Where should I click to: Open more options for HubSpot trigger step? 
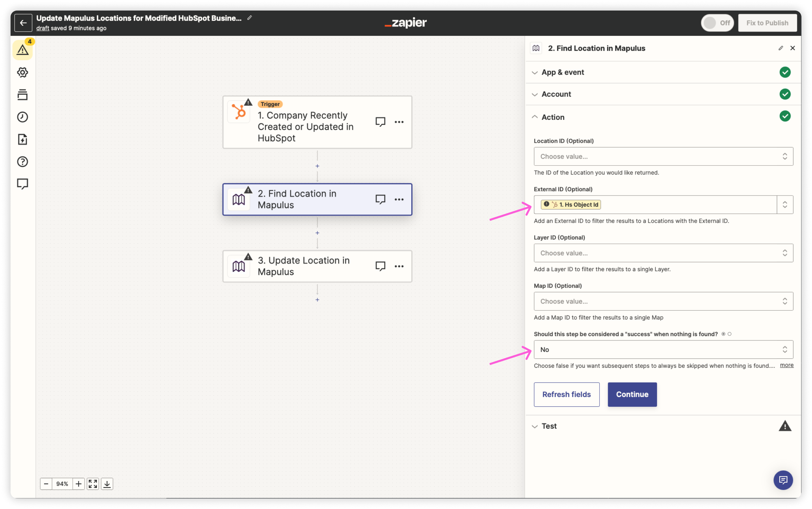tap(399, 122)
